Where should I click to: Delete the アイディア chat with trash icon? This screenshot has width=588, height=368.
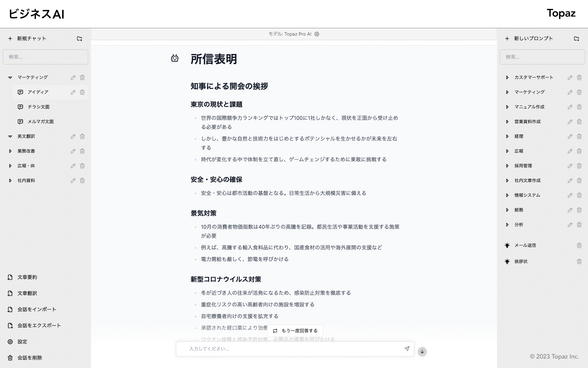82,92
